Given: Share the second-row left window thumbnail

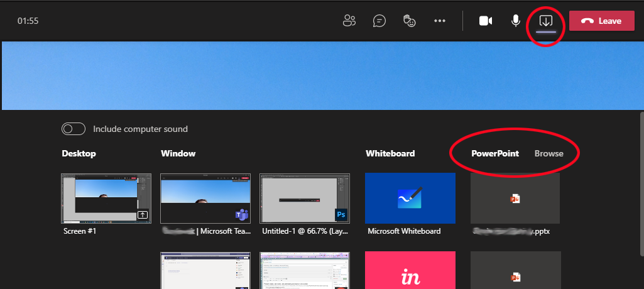Looking at the screenshot, I should pyautogui.click(x=205, y=271).
